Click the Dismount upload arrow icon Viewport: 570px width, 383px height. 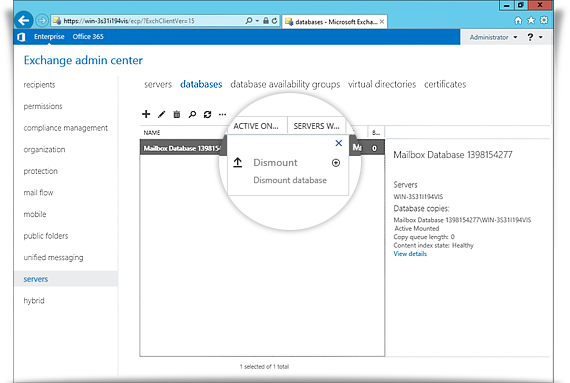(x=237, y=162)
